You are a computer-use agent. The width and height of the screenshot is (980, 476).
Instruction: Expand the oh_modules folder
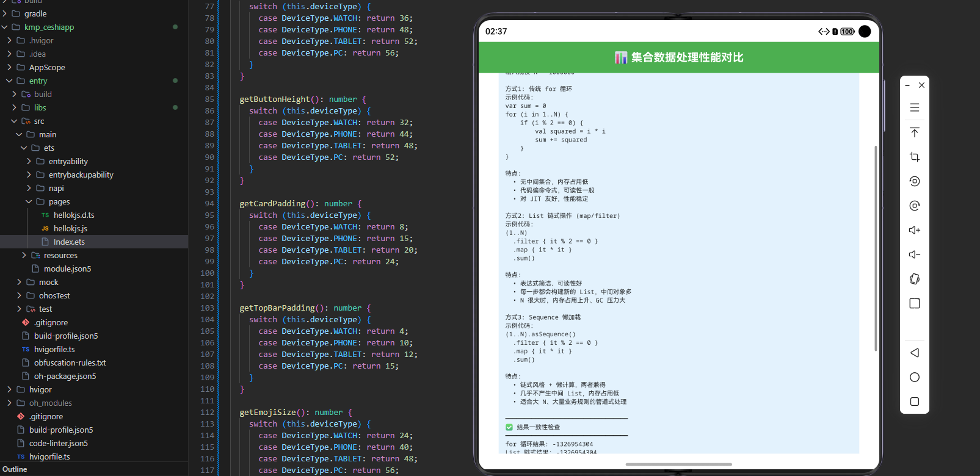[x=9, y=403]
